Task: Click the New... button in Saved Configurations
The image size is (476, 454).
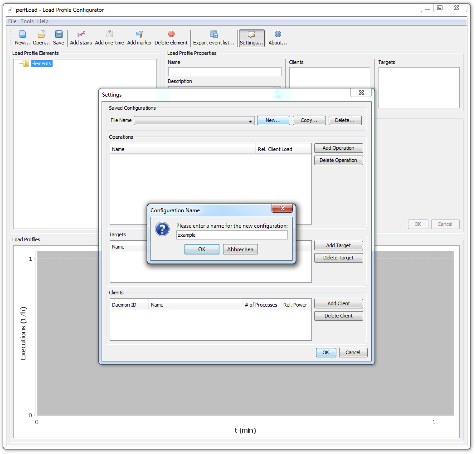Action: point(273,121)
